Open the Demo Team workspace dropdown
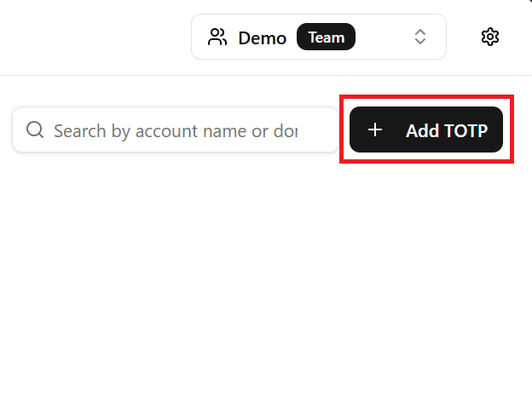The image size is (532, 397). pos(319,37)
